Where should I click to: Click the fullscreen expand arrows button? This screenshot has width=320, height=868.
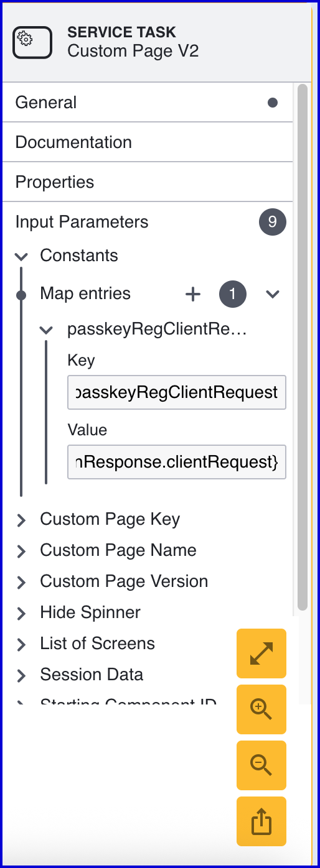point(261,653)
